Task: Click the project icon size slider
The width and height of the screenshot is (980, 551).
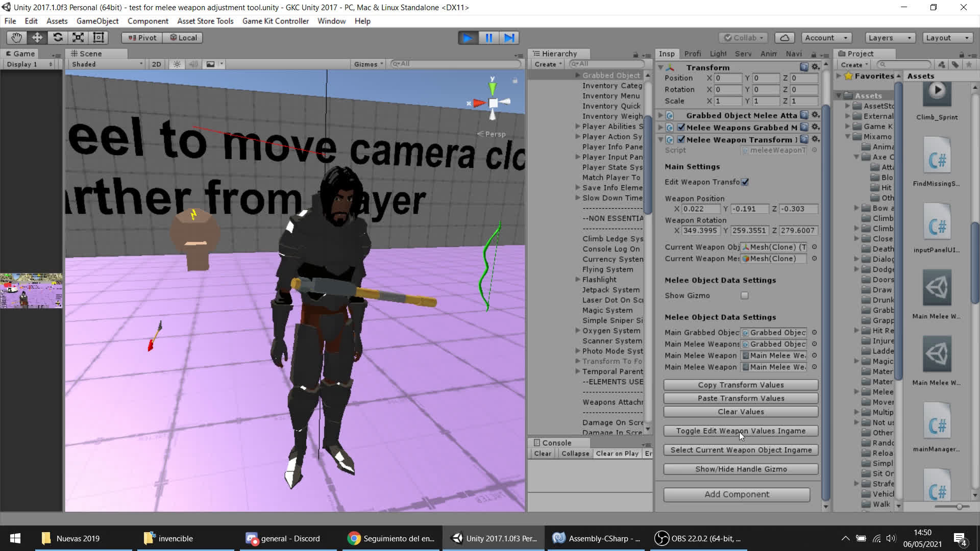Action: (x=959, y=507)
